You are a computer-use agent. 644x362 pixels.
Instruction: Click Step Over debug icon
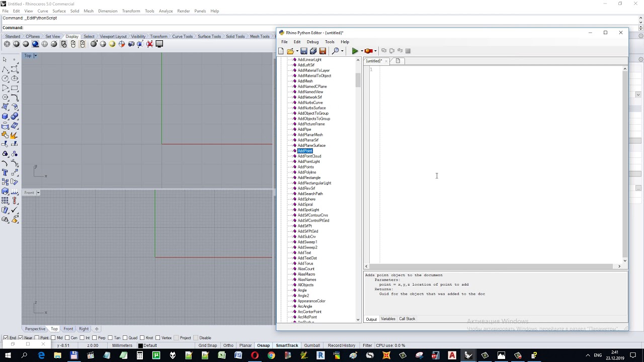(392, 51)
